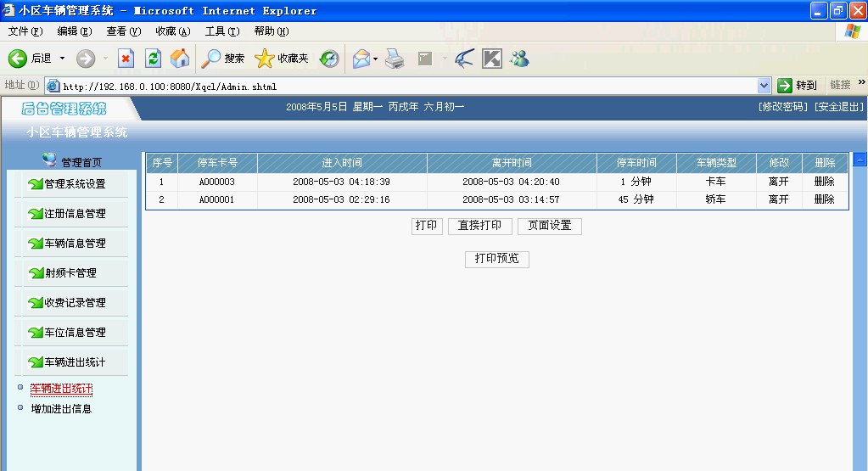Image resolution: width=868 pixels, height=471 pixels.
Task: Click 删除 for card A000003
Action: click(824, 182)
